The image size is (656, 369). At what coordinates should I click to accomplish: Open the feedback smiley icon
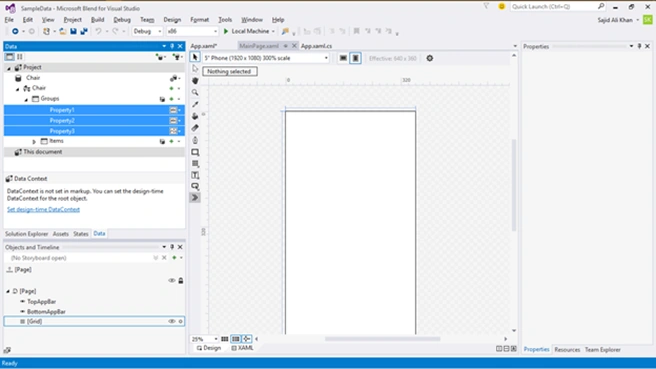point(501,6)
